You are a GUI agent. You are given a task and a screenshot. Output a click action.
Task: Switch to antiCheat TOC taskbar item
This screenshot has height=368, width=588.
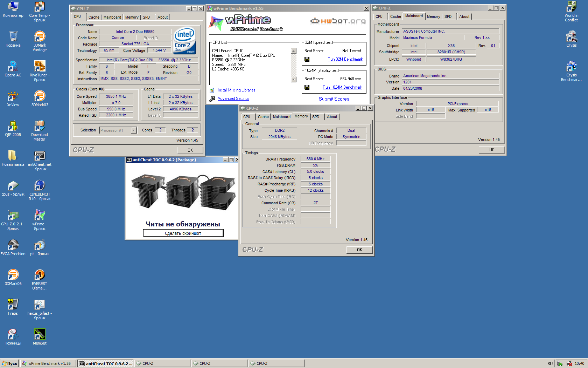105,363
